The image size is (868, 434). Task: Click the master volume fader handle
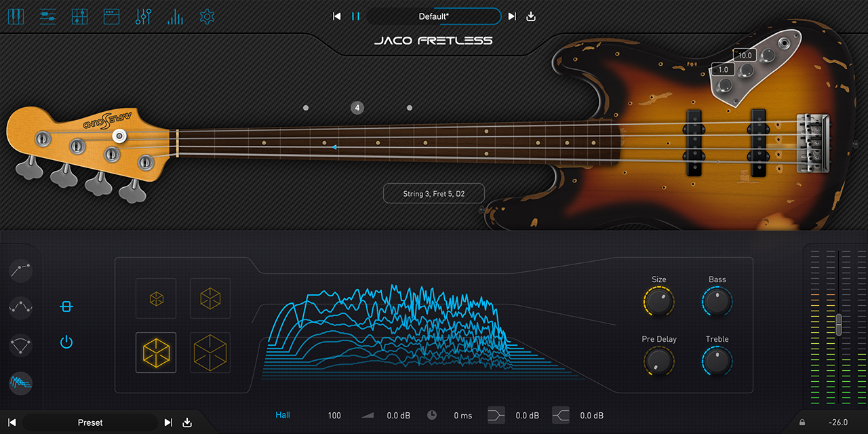click(839, 324)
